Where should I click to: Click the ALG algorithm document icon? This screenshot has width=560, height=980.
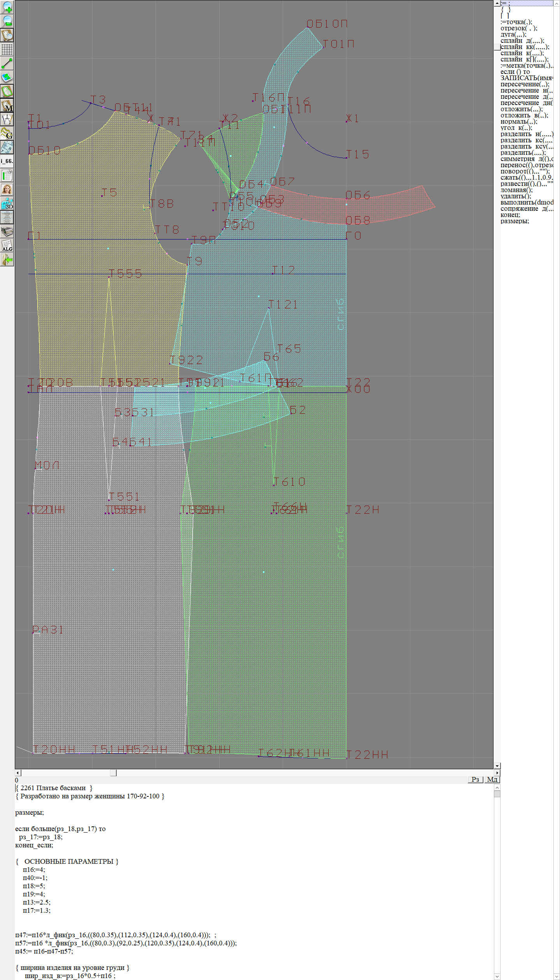pos(7,245)
